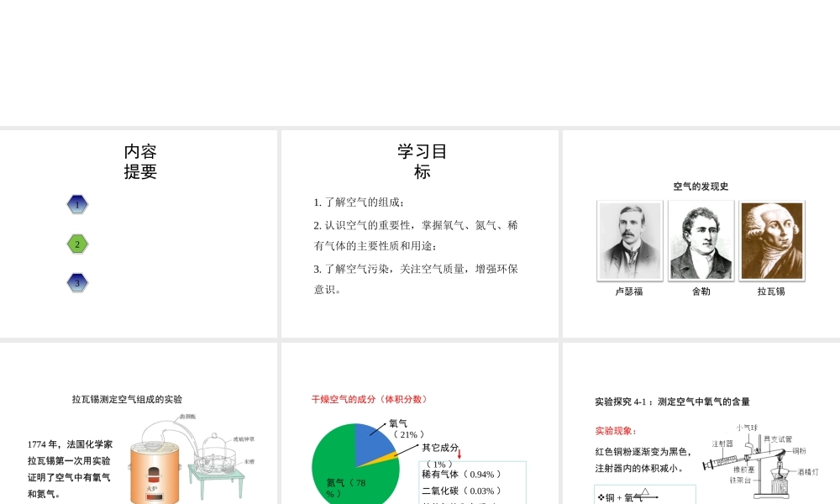
Task: Click the 小气球 label in the diagram
Action: pos(747,428)
